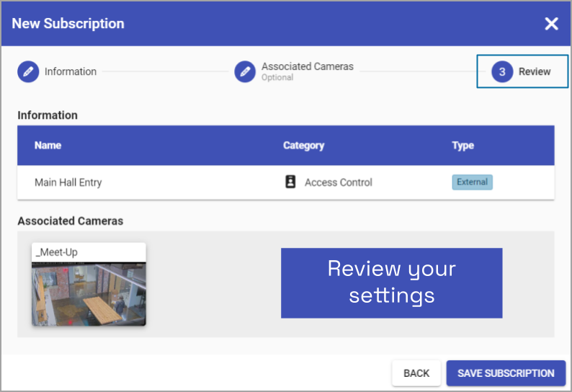This screenshot has width=572, height=392.
Task: Click the New Subscription dialog title
Action: click(68, 24)
